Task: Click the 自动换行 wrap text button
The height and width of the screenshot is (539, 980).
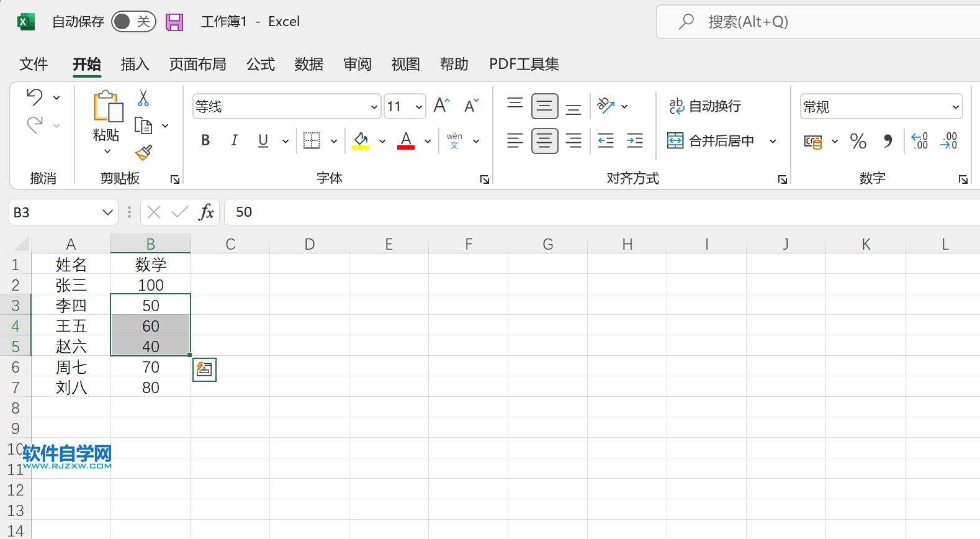Action: point(704,106)
